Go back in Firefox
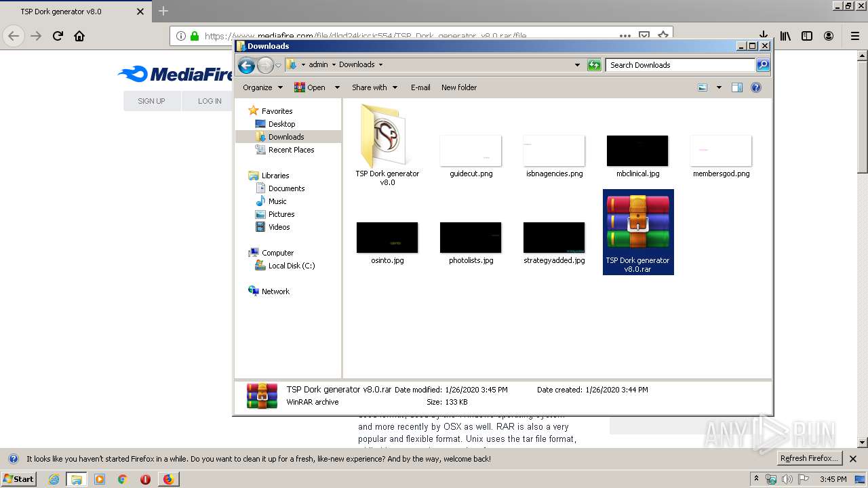 pos(14,36)
